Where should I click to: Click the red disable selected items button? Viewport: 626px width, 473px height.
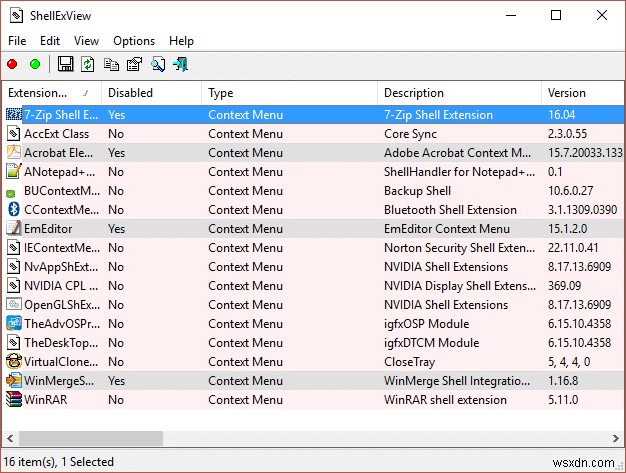pyautogui.click(x=12, y=64)
